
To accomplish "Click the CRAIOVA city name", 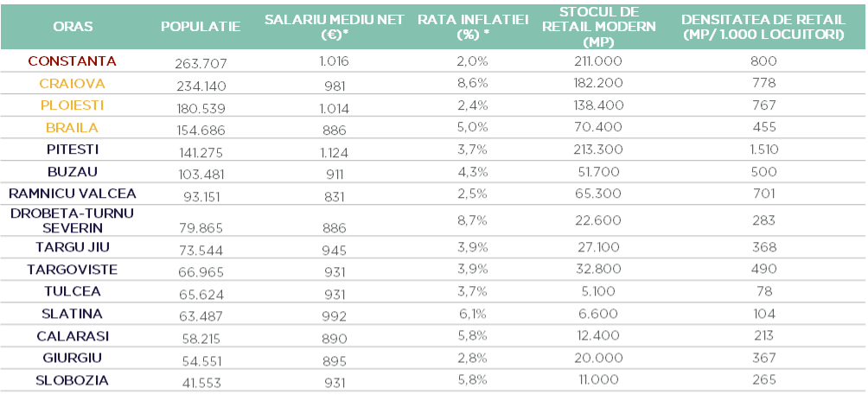I will coord(72,84).
